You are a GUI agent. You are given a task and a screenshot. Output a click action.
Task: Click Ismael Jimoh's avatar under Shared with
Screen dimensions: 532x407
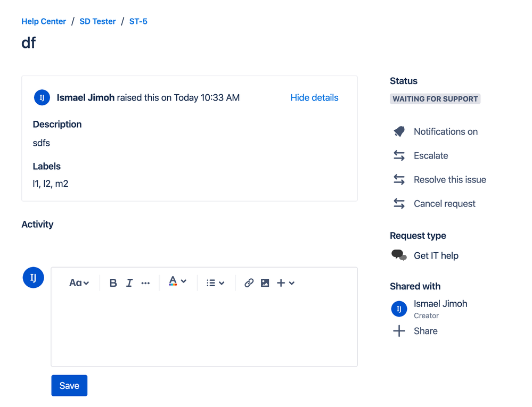(x=399, y=309)
